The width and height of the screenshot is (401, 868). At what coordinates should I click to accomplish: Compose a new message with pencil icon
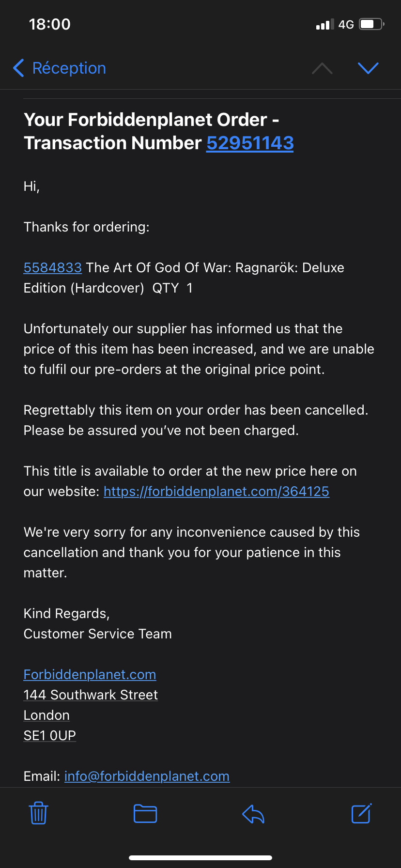click(361, 813)
